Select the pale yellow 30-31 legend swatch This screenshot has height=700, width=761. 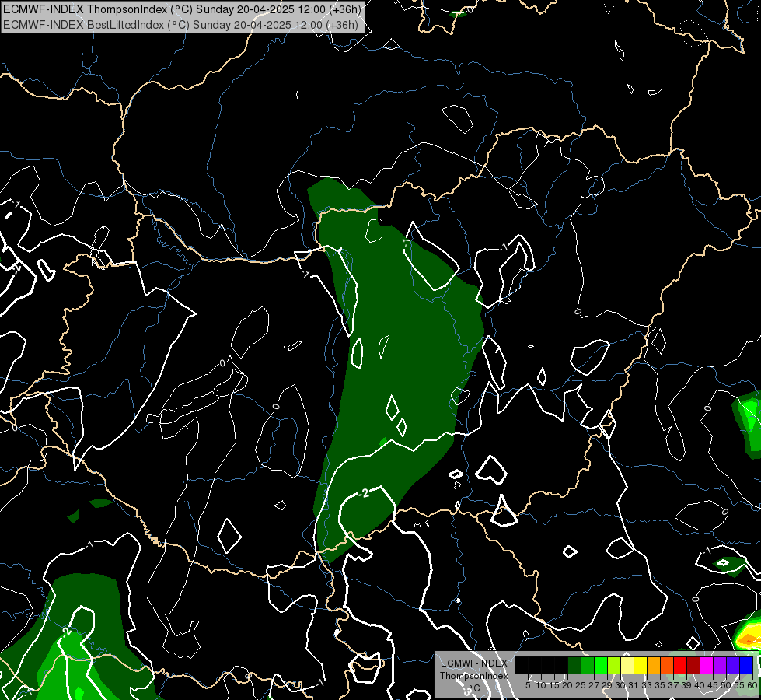tap(627, 665)
